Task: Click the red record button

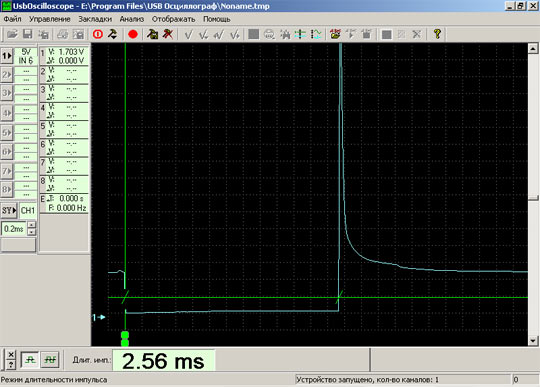Action: pyautogui.click(x=133, y=34)
